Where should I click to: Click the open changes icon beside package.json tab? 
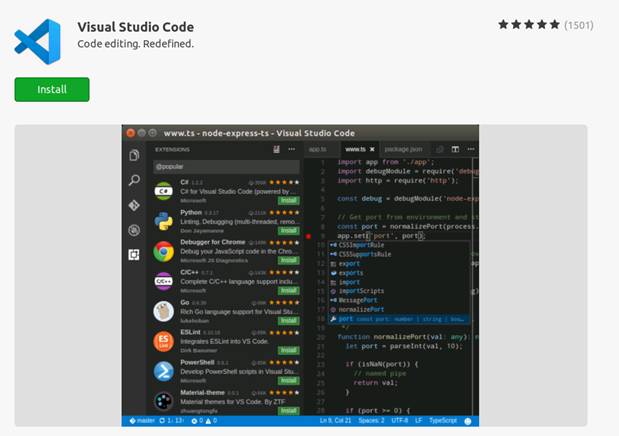pos(440,149)
